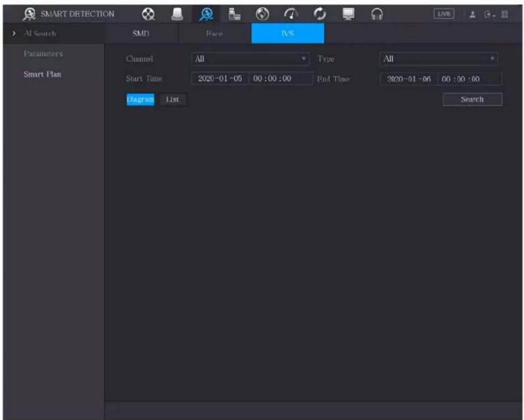The height and width of the screenshot is (420, 524).
Task: Switch to List view
Action: point(172,99)
